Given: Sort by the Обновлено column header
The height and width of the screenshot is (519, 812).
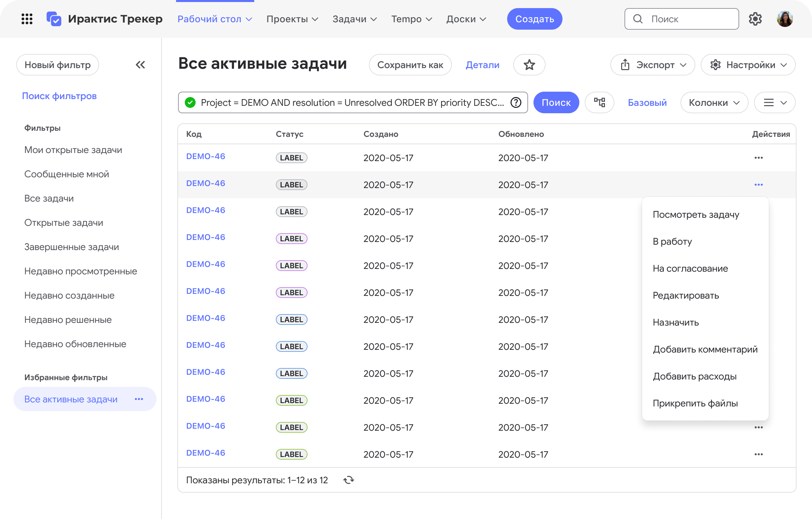Looking at the screenshot, I should 521,134.
